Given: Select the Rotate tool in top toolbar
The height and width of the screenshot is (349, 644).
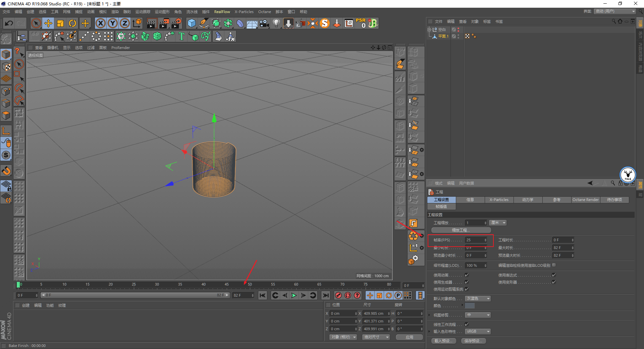Looking at the screenshot, I should pos(72,23).
